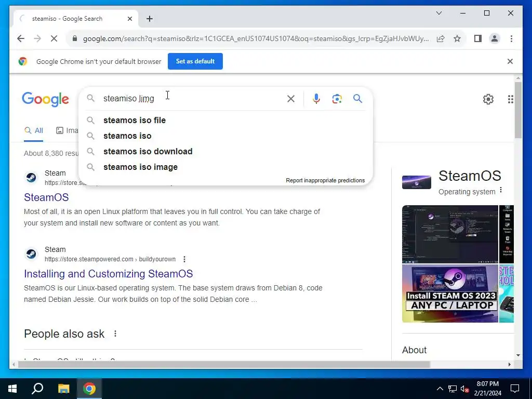Open a new tab with the plus button
Image resolution: width=532 pixels, height=399 pixels.
click(150, 19)
